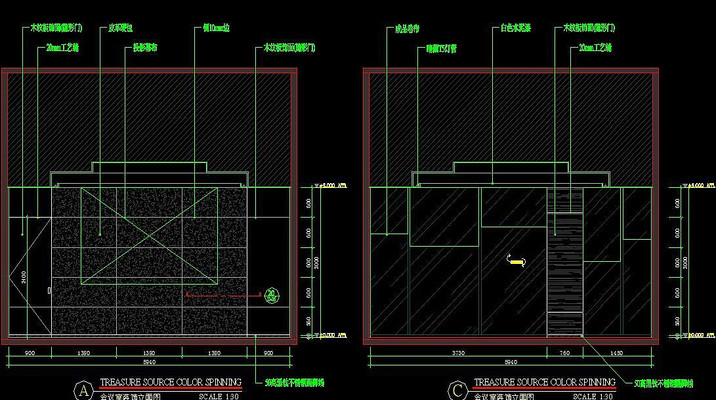Select the yellow arrow symbol in right elevation

point(516,260)
